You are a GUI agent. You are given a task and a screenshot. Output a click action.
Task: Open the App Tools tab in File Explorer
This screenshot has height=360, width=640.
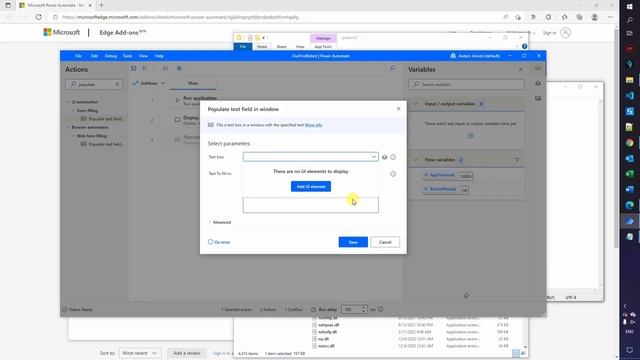(323, 47)
